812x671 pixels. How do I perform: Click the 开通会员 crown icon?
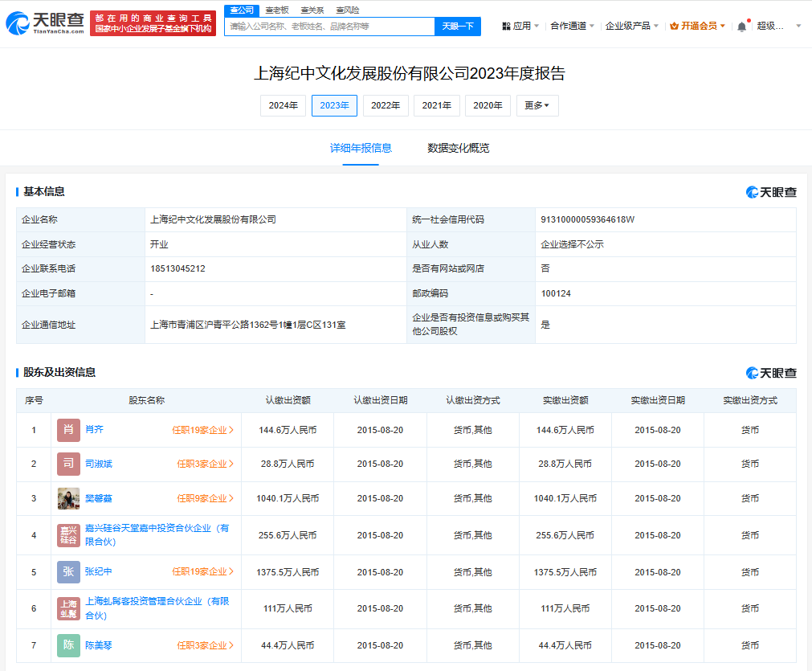pos(674,26)
